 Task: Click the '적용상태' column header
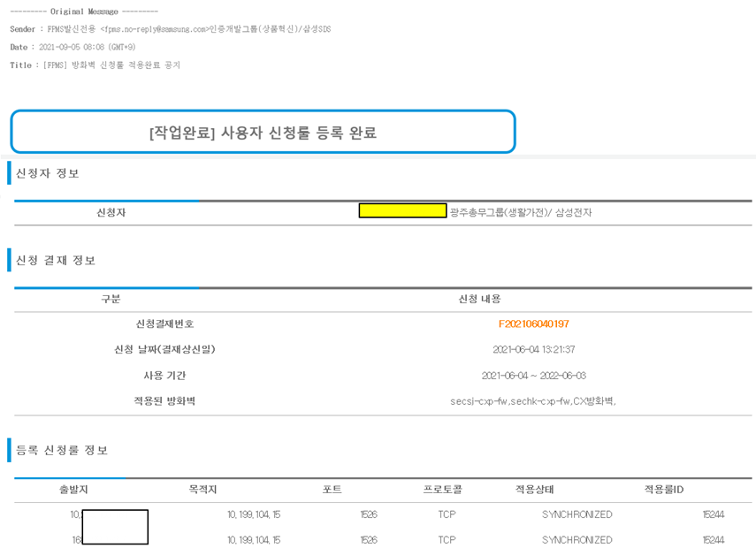pyautogui.click(x=535, y=490)
